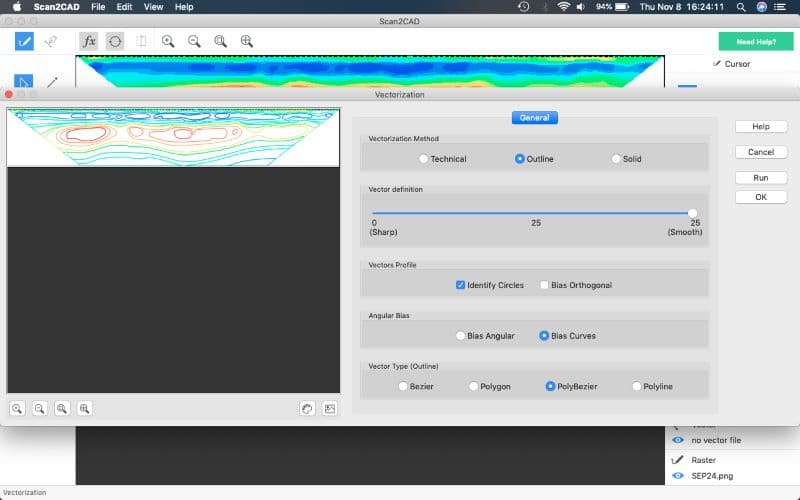Screen dimensions: 800x500
Task: Enable the Bias Orthogonal checkbox
Action: click(544, 285)
